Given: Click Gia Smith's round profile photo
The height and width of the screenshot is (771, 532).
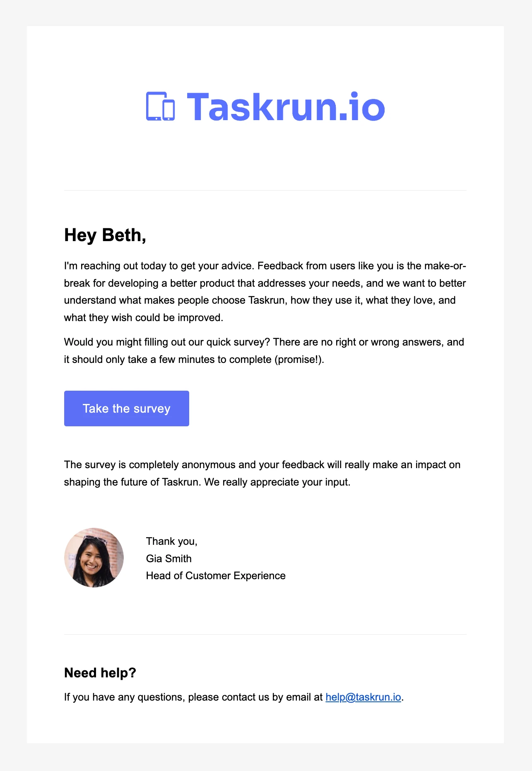Looking at the screenshot, I should click(94, 558).
